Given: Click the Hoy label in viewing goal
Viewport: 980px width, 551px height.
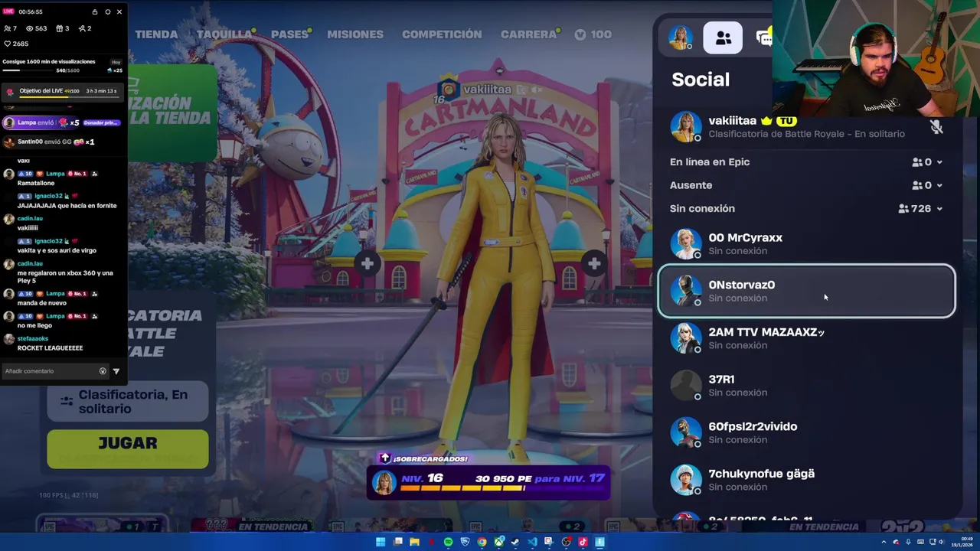Looking at the screenshot, I should tap(116, 62).
